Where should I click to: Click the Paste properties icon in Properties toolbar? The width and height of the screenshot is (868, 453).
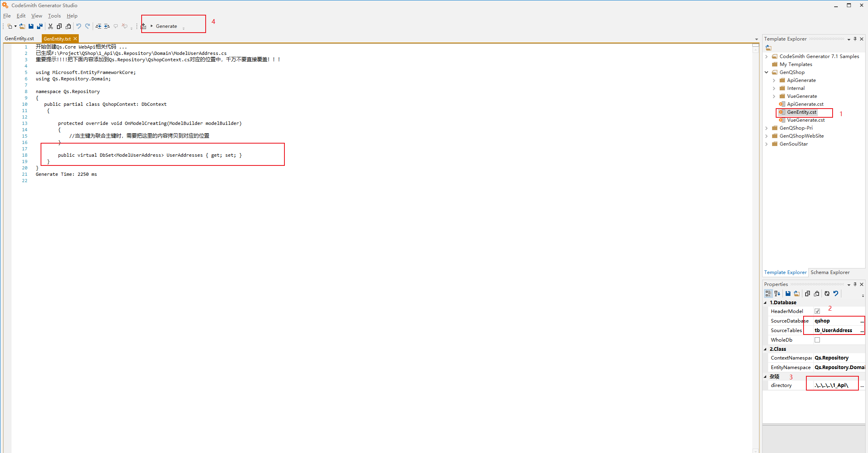click(817, 294)
